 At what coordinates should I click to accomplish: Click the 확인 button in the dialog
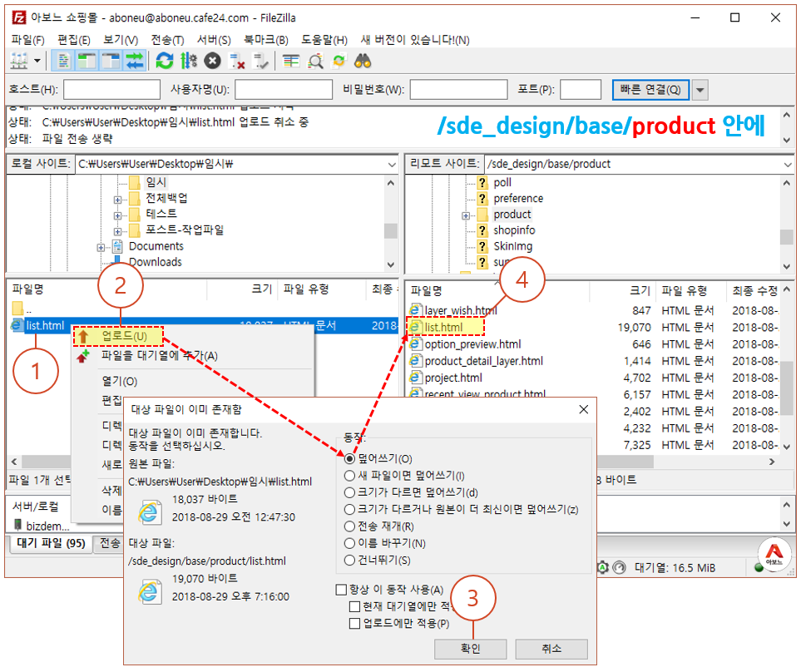click(x=471, y=649)
